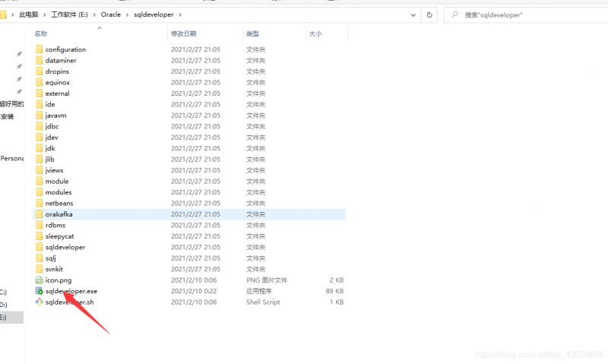Select the module folder icon
This screenshot has height=364, width=608.
coord(40,181)
